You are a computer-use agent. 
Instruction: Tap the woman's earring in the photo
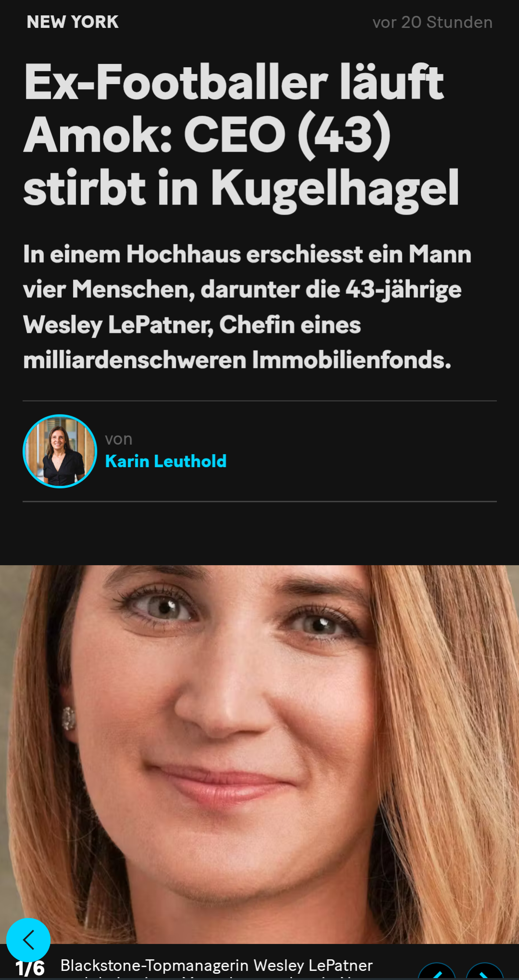(x=69, y=718)
